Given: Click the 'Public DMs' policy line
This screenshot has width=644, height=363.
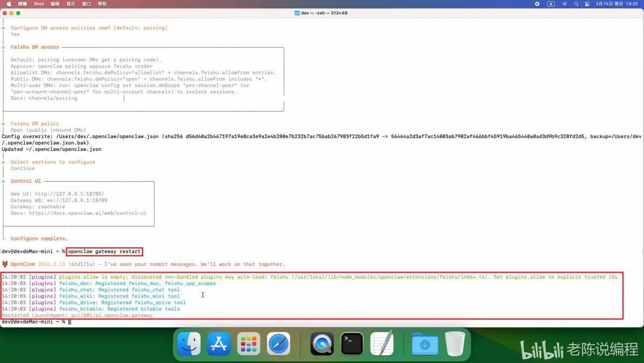Looking at the screenshot, I should (x=139, y=79).
